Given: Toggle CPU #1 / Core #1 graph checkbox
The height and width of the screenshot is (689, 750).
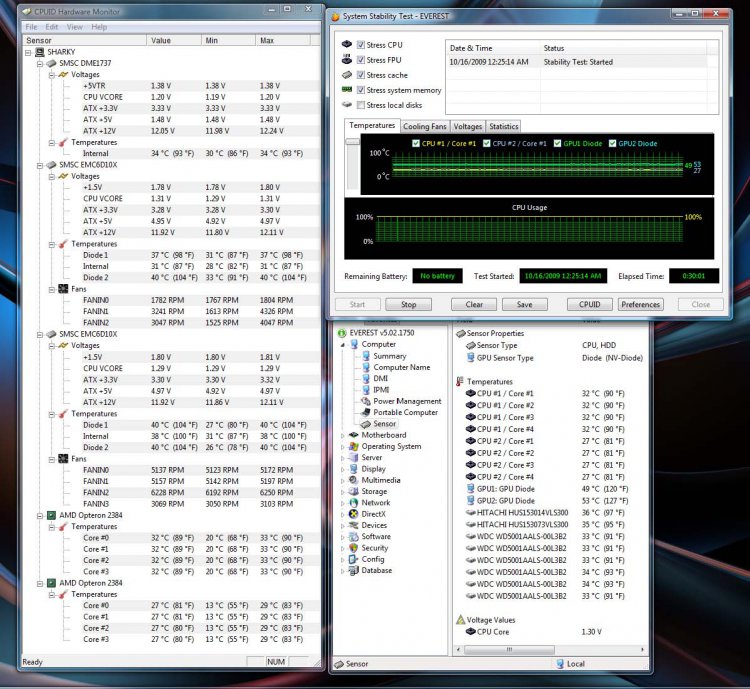Looking at the screenshot, I should 416,144.
